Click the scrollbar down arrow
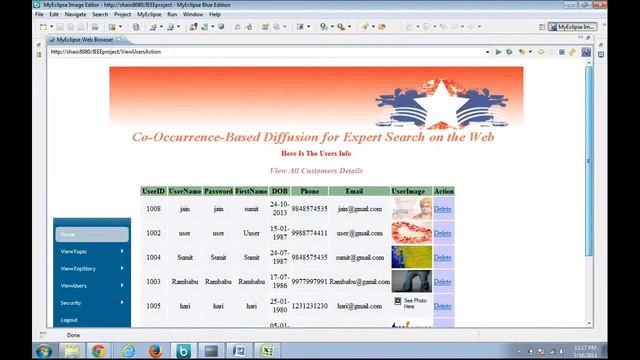Viewport: 640px width, 360px height. coord(589,323)
